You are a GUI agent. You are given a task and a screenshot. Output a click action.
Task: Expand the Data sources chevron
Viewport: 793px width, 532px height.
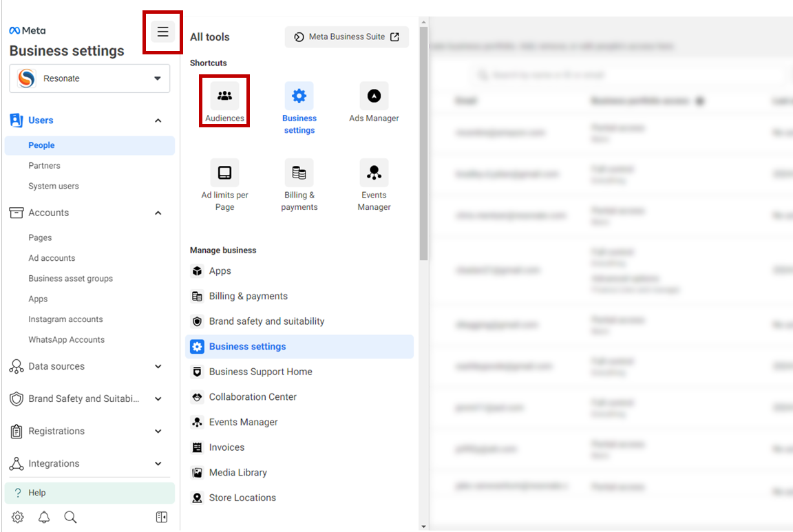point(158,366)
